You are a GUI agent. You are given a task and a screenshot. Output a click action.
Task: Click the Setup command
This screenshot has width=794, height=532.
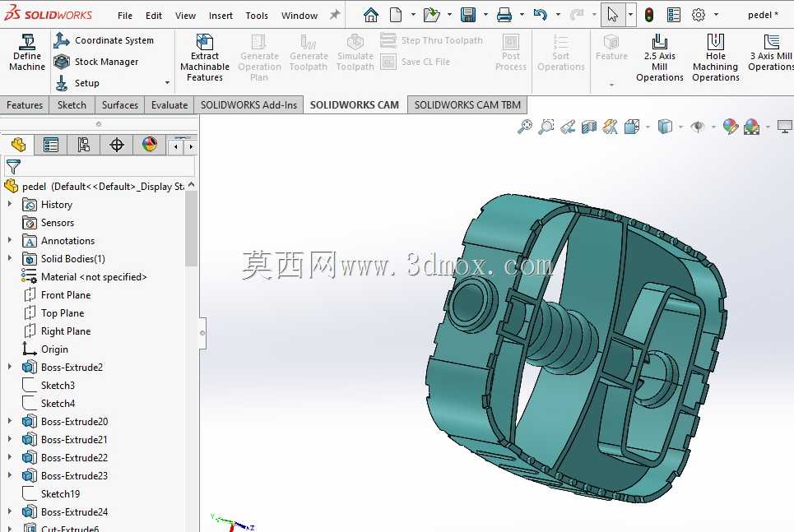(77, 83)
